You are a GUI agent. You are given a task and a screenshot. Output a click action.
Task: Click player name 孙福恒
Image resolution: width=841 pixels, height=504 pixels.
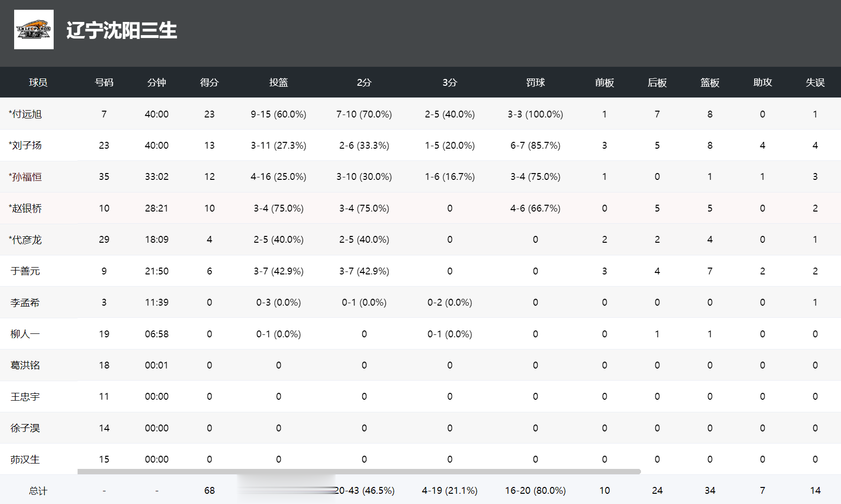click(x=27, y=177)
